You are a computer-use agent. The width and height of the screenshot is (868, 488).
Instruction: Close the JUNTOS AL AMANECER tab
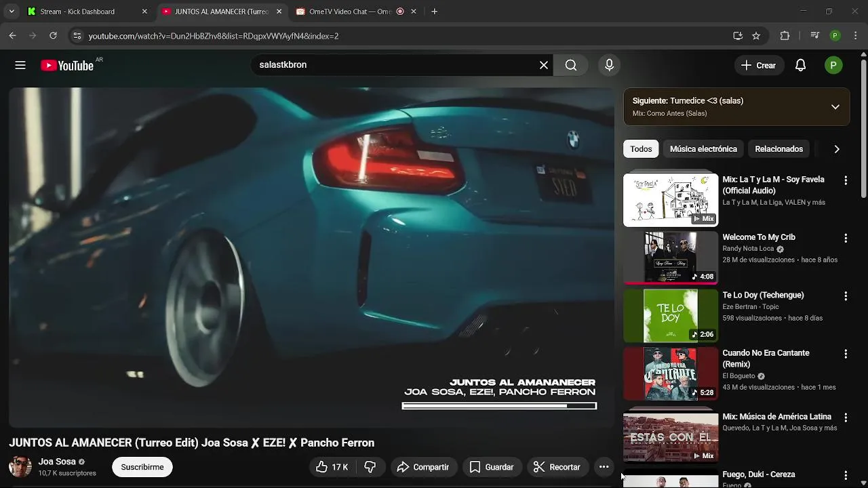(279, 12)
